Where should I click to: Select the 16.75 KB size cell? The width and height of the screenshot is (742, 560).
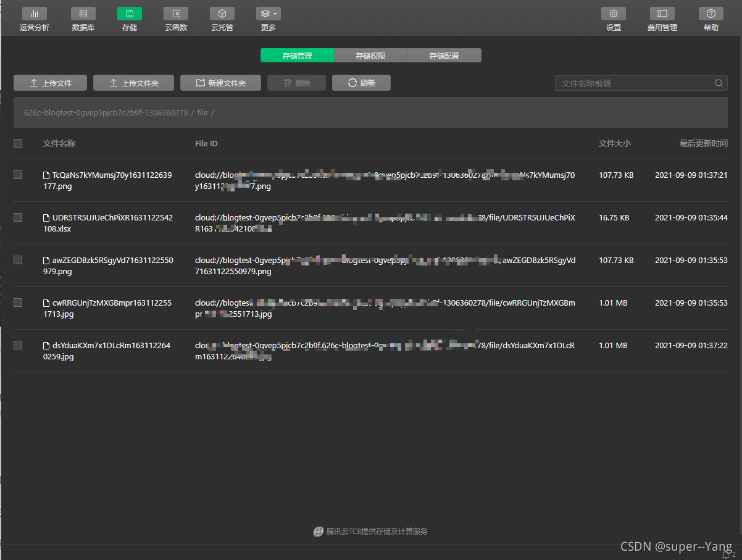[x=614, y=218]
